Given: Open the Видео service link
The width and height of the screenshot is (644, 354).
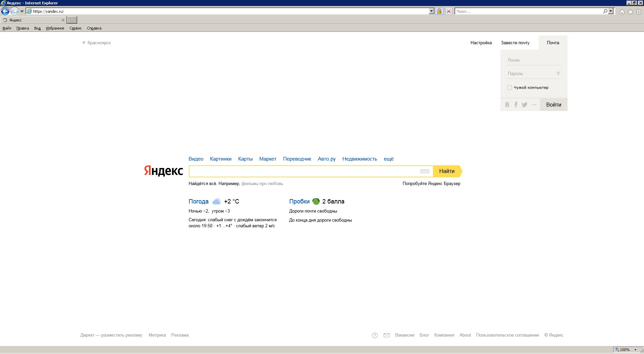Looking at the screenshot, I should point(196,159).
